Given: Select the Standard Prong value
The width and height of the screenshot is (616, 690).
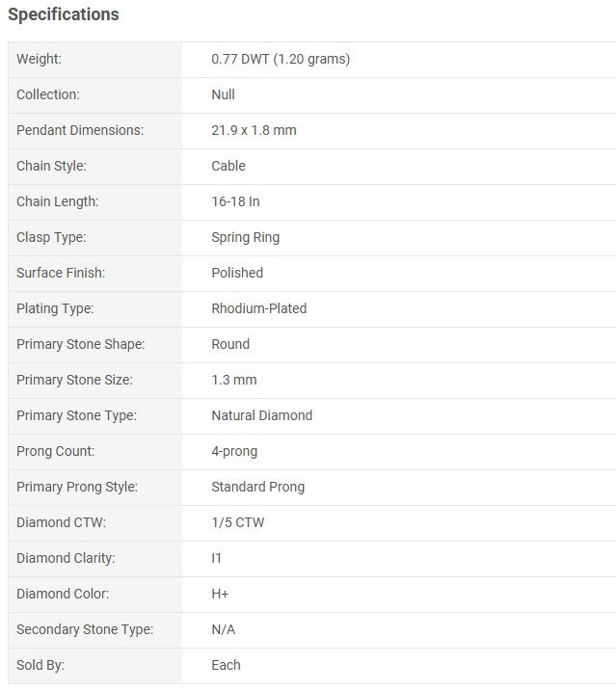Looking at the screenshot, I should click(x=257, y=487).
